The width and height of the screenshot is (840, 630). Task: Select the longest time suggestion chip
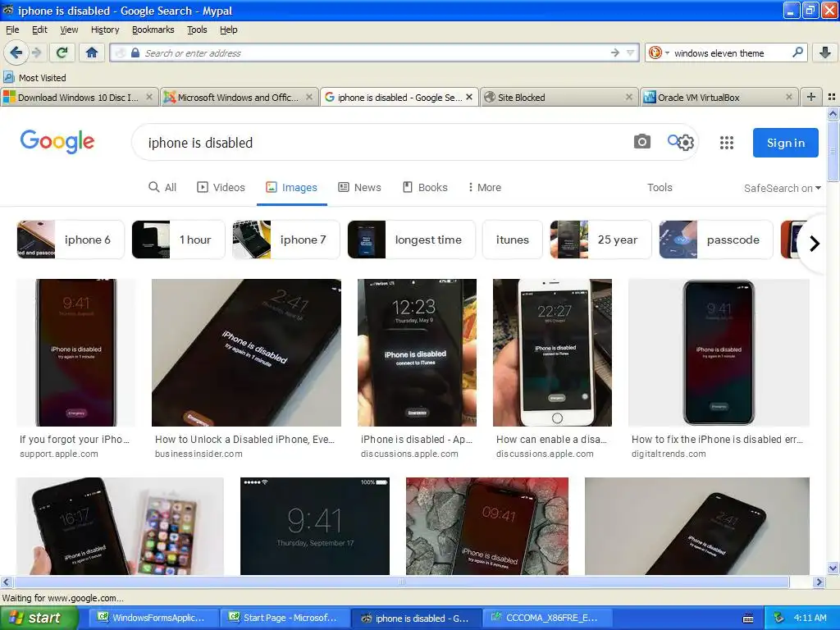(x=412, y=240)
